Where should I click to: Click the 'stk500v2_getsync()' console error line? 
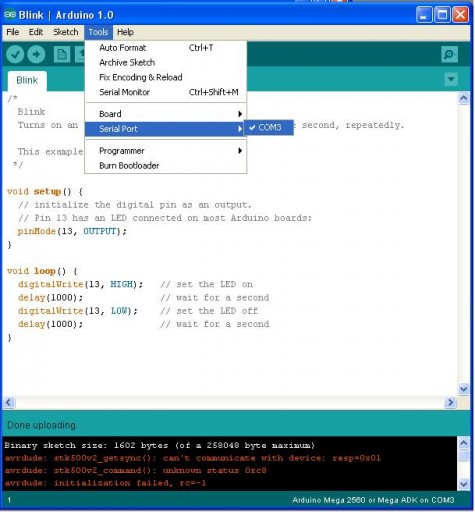point(192,458)
